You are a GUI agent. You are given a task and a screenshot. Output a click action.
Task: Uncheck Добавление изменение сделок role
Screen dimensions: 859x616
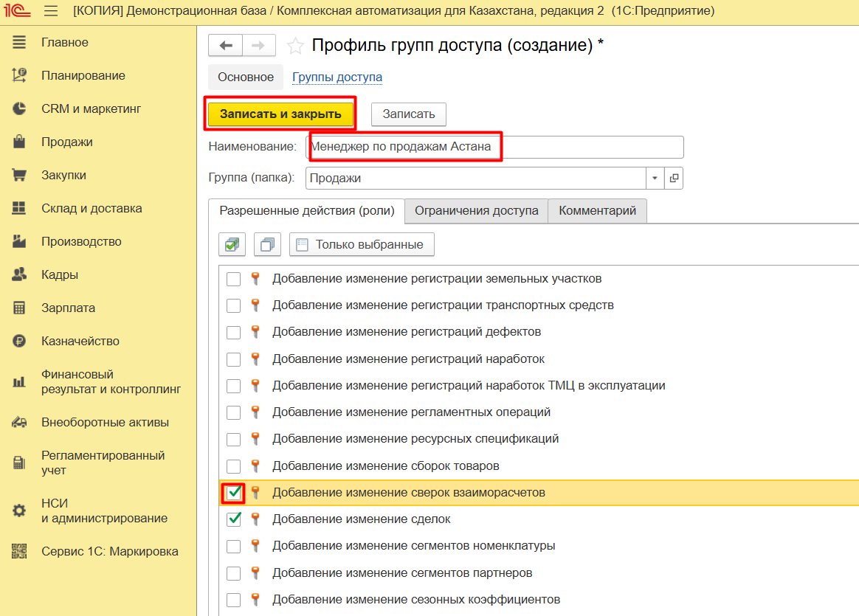pos(234,519)
